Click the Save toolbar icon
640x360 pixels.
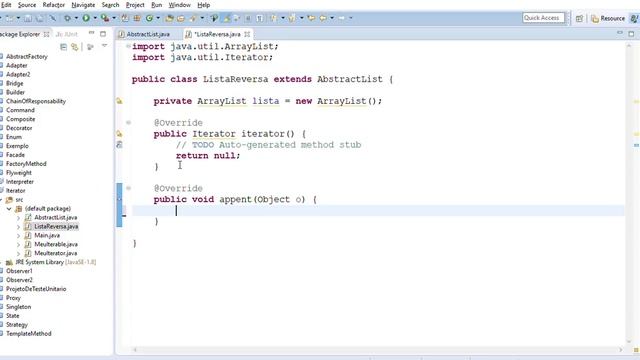coord(28,18)
